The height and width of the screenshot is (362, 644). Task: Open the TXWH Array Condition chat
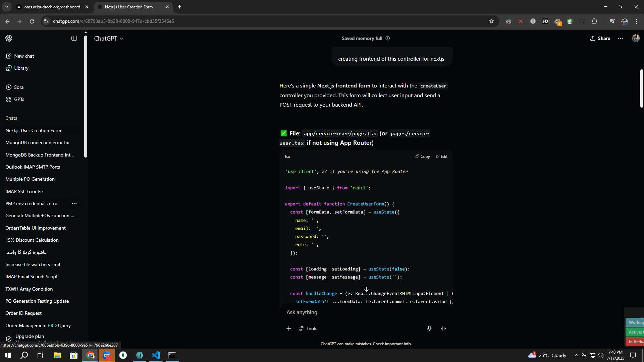point(29,289)
